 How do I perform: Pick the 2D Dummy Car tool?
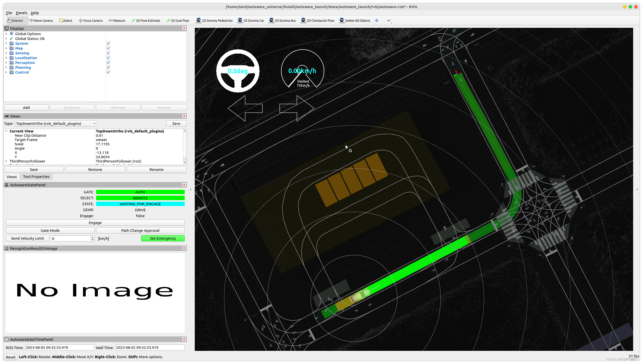coord(250,20)
